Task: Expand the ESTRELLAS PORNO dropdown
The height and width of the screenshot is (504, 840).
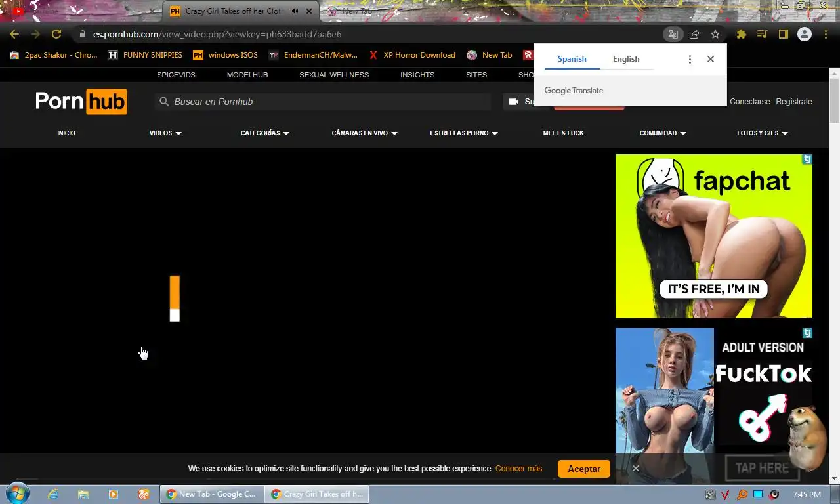Action: 464,133
